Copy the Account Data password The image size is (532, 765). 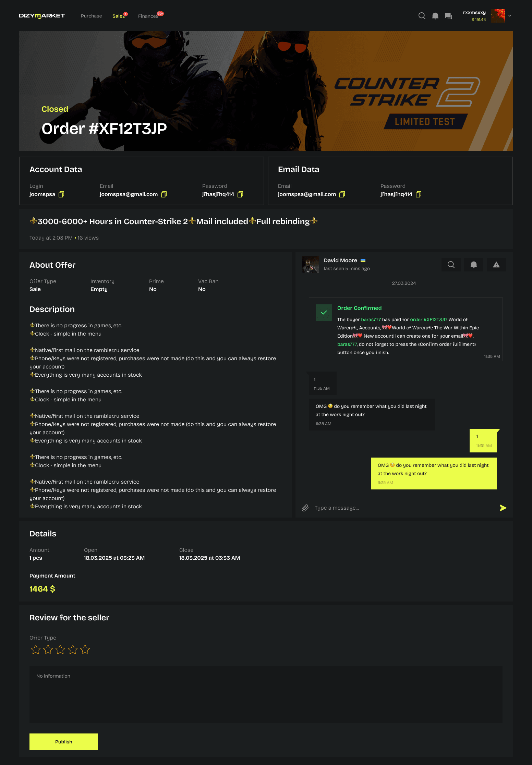pos(240,194)
